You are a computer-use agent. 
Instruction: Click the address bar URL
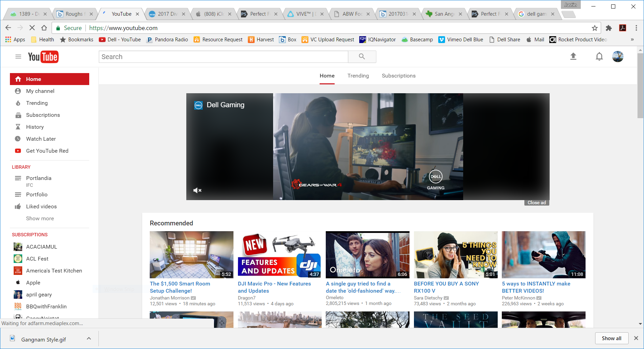coord(123,28)
